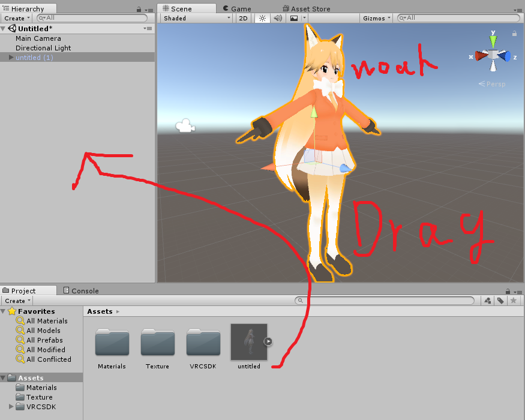
Task: Expand the VRCSDK tree folder
Action: click(11, 407)
